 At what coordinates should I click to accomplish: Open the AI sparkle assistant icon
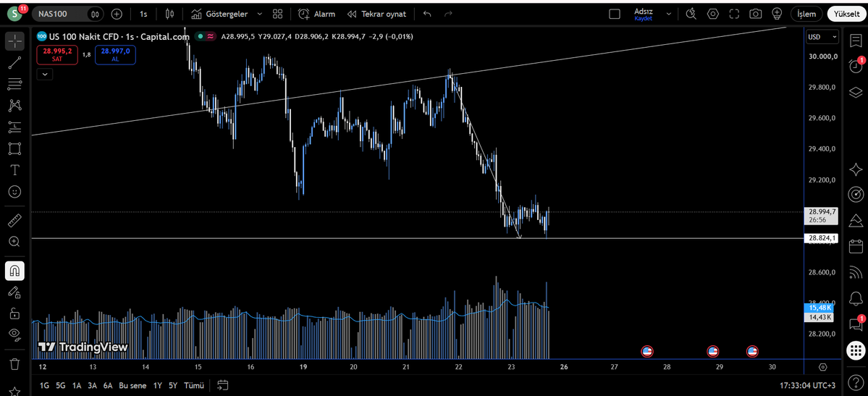point(856,169)
